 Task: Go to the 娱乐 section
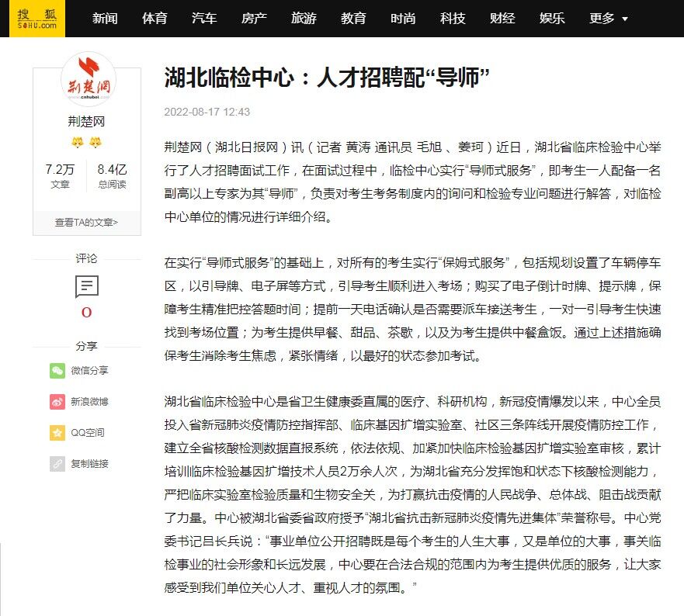tap(552, 19)
